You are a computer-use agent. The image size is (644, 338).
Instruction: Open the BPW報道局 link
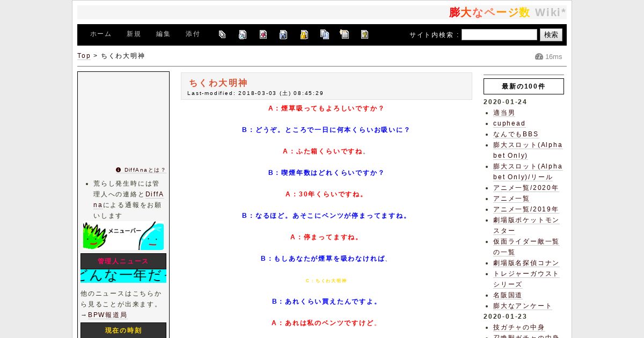(x=107, y=315)
